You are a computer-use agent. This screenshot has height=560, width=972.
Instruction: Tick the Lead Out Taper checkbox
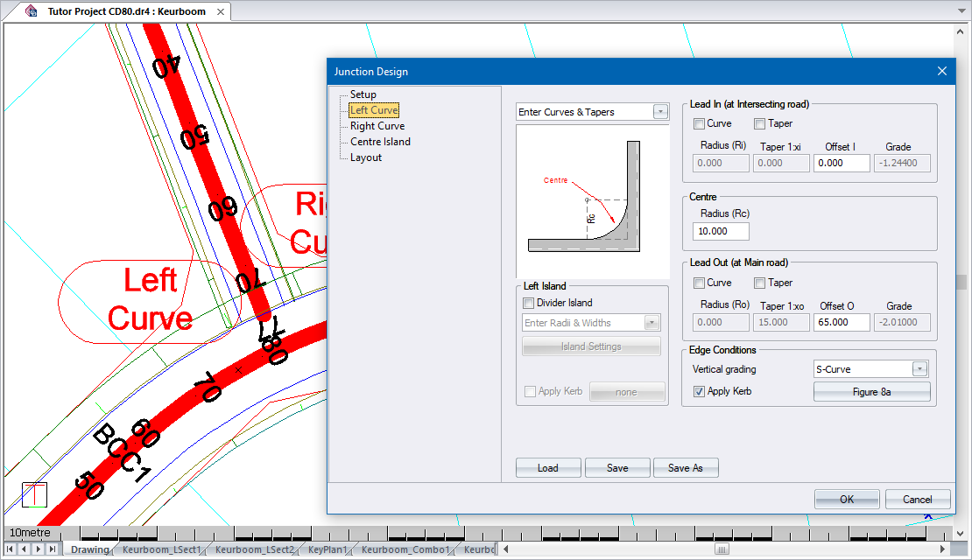coord(760,283)
